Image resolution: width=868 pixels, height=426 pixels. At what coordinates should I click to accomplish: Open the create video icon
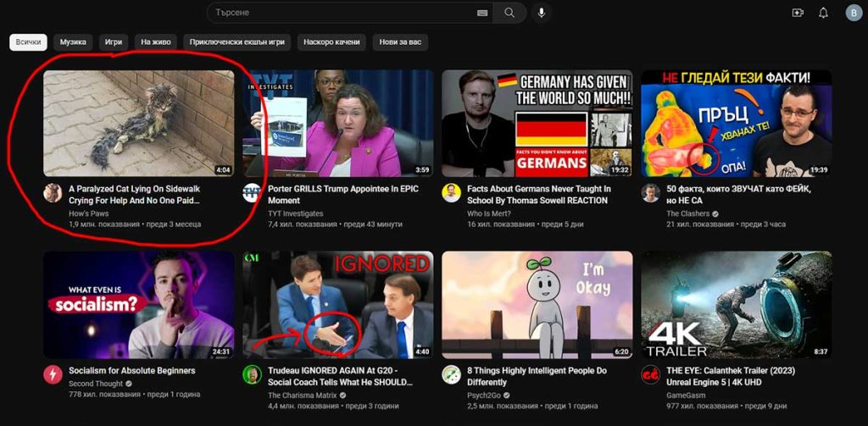pyautogui.click(x=797, y=13)
